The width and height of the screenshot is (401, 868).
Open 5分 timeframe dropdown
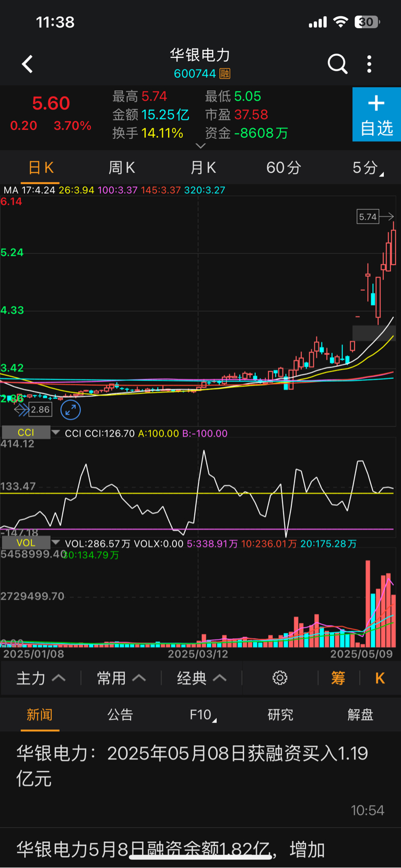pyautogui.click(x=368, y=168)
